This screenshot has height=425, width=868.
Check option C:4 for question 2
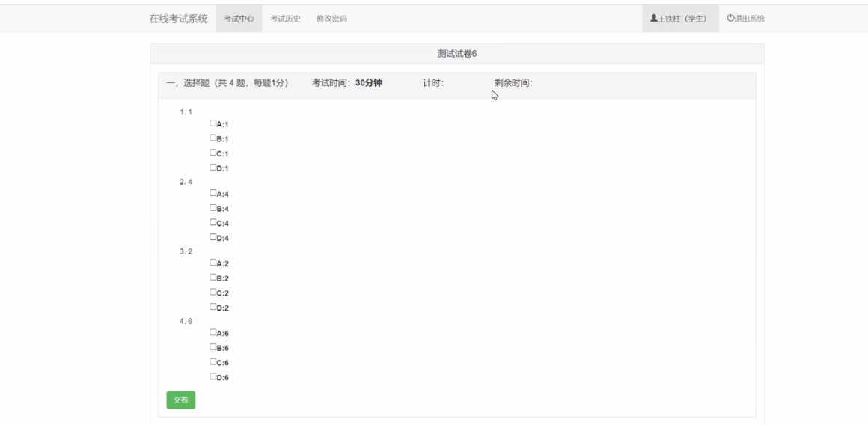pyautogui.click(x=213, y=222)
